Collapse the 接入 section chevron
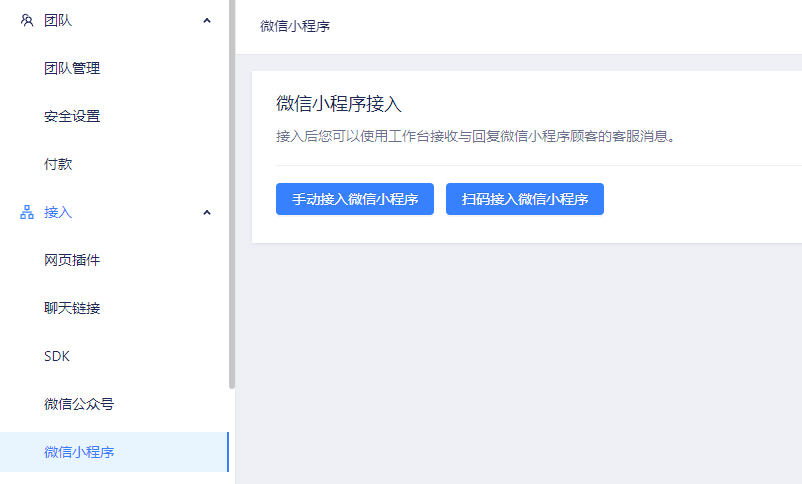 coord(207,213)
